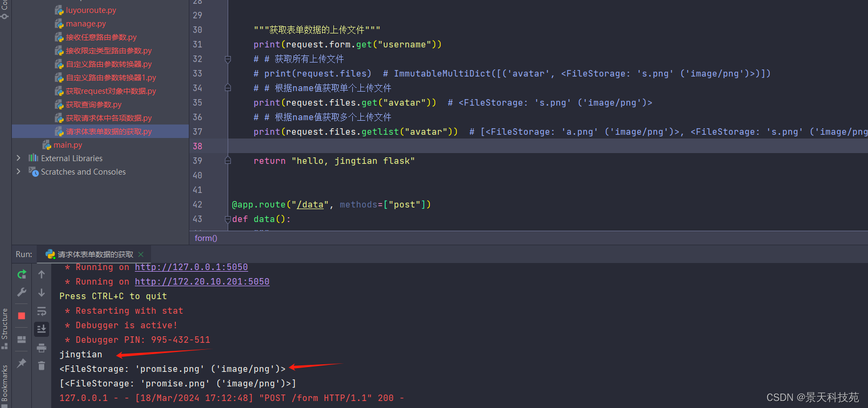Open 自定义路由参数转换器1.py file
The width and height of the screenshot is (868, 408).
click(111, 78)
